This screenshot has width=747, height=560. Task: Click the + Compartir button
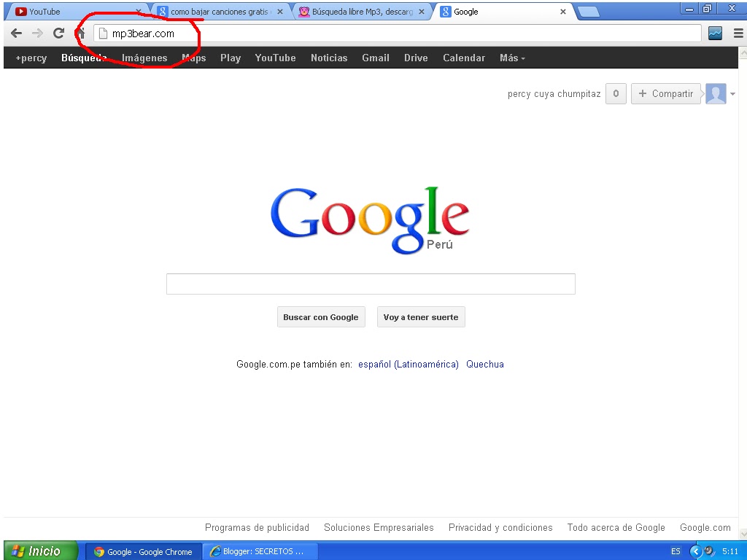[666, 94]
